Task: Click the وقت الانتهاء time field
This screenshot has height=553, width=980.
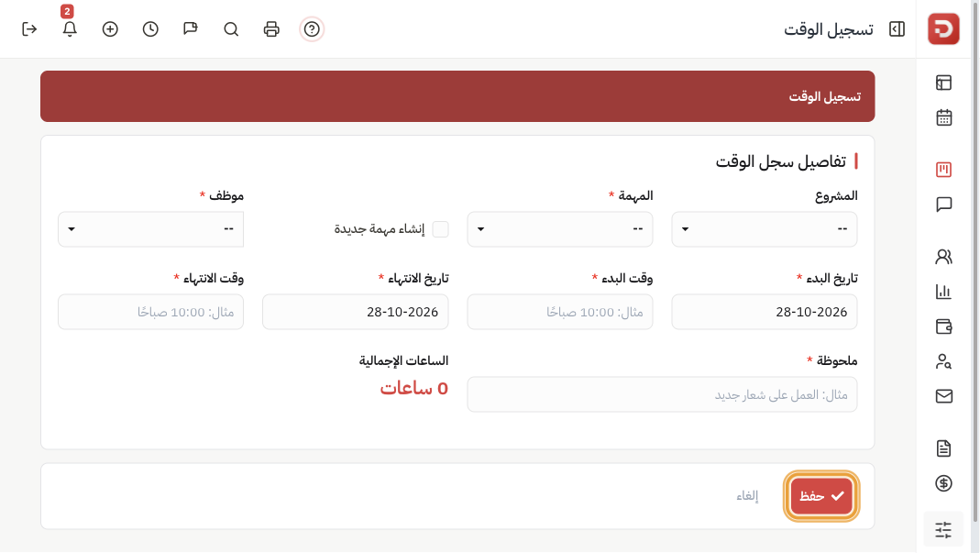Action: (x=150, y=312)
